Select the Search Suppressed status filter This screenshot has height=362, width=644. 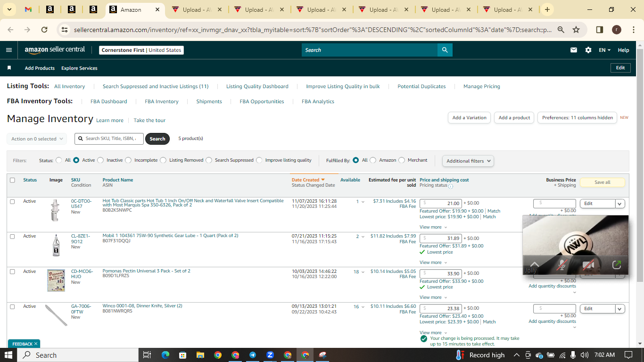pyautogui.click(x=209, y=160)
